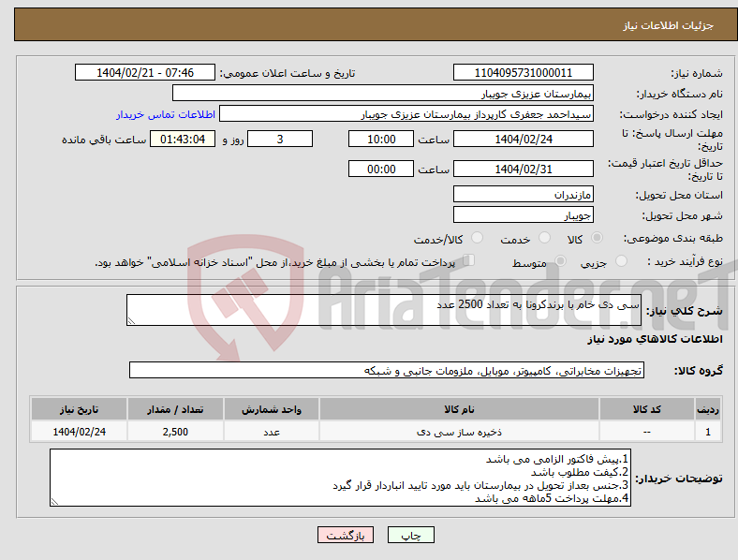The width and height of the screenshot is (738, 560).
Task: Click the item name cell ذخیره ساز سی دی
Action: pos(459,432)
